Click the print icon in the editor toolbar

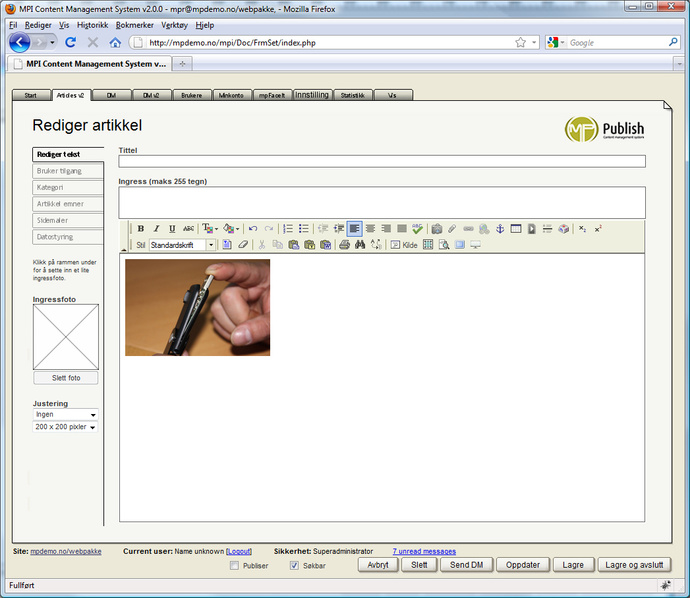tap(343, 245)
